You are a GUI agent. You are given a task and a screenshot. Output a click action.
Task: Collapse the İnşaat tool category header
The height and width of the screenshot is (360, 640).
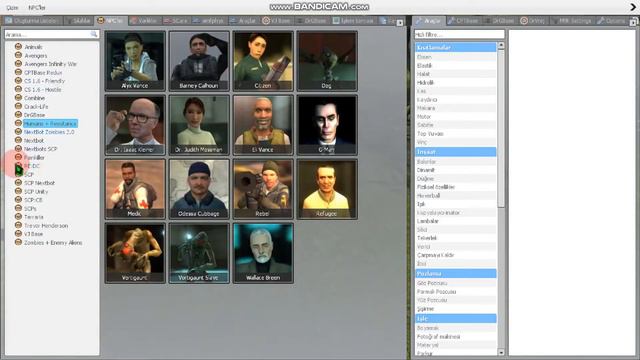pos(456,152)
